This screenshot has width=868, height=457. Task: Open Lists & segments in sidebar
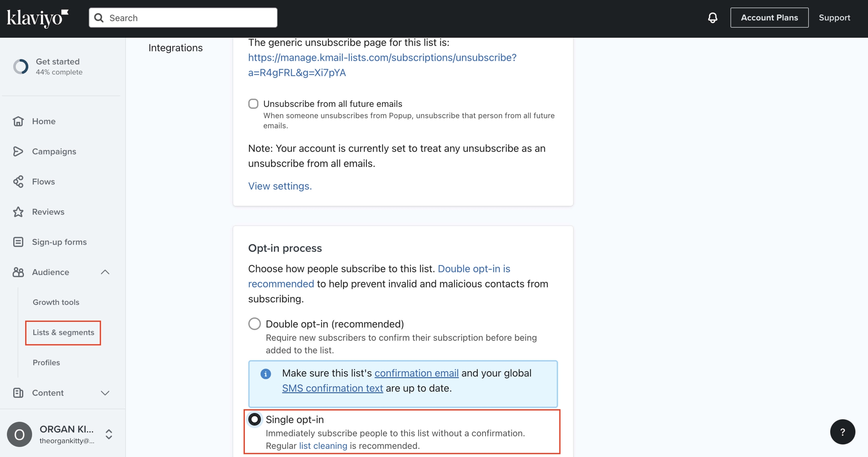63,332
